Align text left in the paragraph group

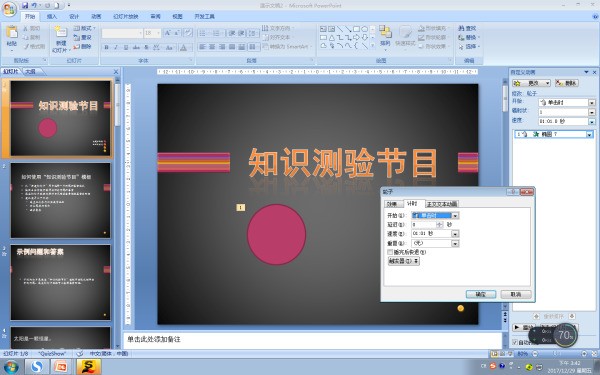click(202, 47)
